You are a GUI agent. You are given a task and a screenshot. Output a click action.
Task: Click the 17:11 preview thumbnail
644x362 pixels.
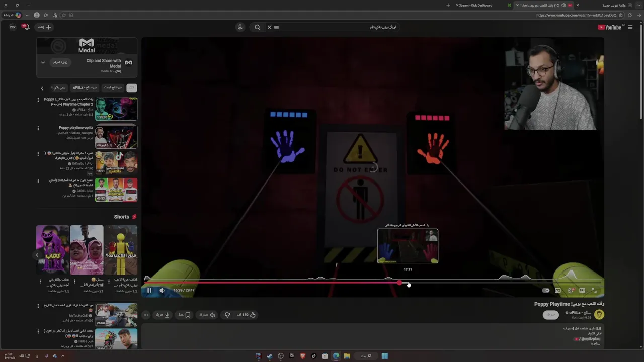point(408,246)
